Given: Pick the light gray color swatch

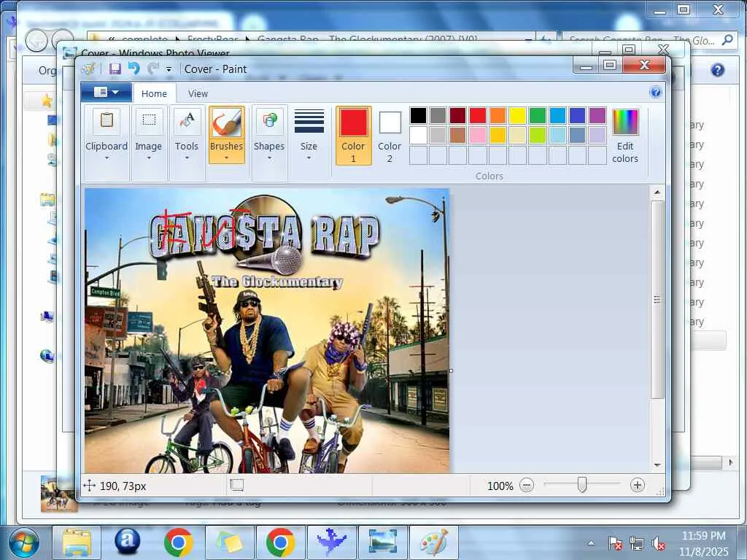Looking at the screenshot, I should [x=438, y=135].
